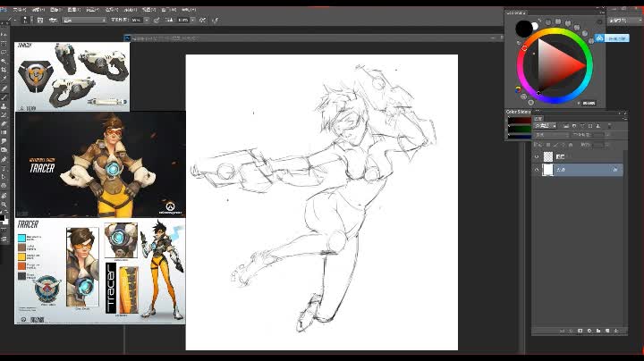Select the Brush tool in toolbox
This screenshot has width=644, height=361.
pyautogui.click(x=5, y=97)
